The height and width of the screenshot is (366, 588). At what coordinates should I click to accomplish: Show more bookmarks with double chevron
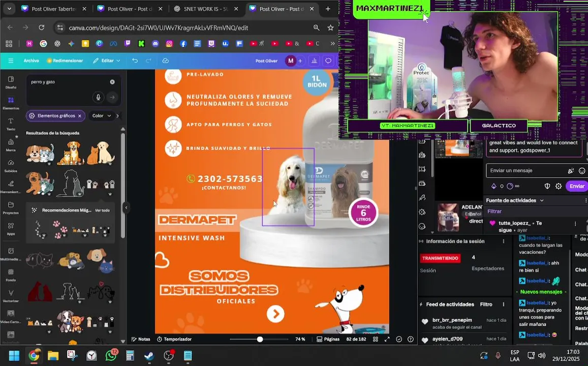[332, 44]
